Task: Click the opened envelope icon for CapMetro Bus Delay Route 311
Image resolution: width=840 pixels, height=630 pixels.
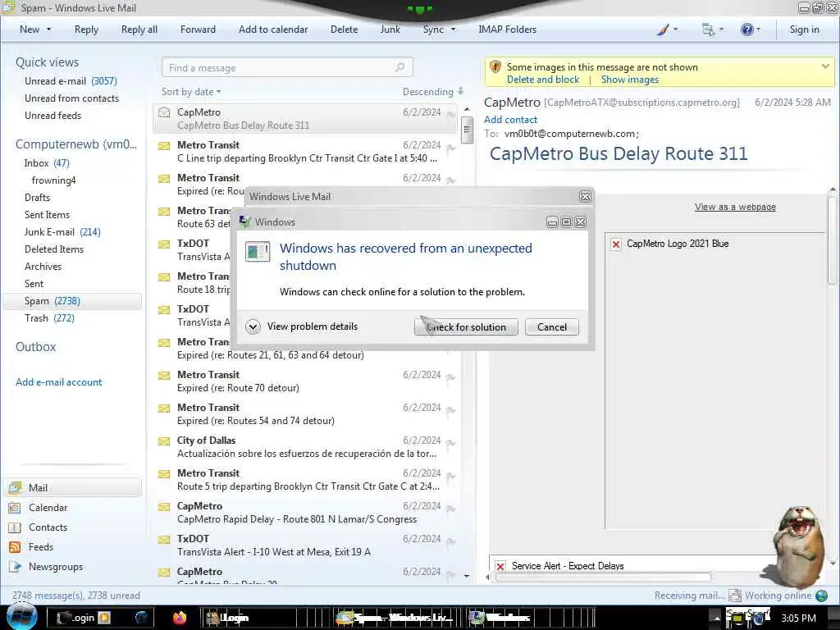Action: 164,112
